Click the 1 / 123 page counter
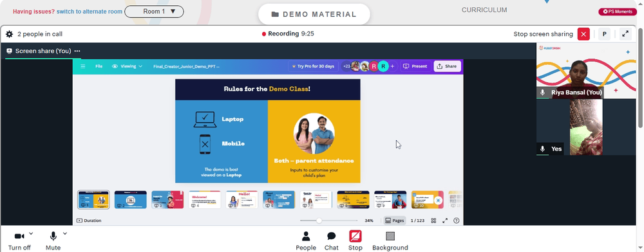The height and width of the screenshot is (252, 644). (x=418, y=221)
